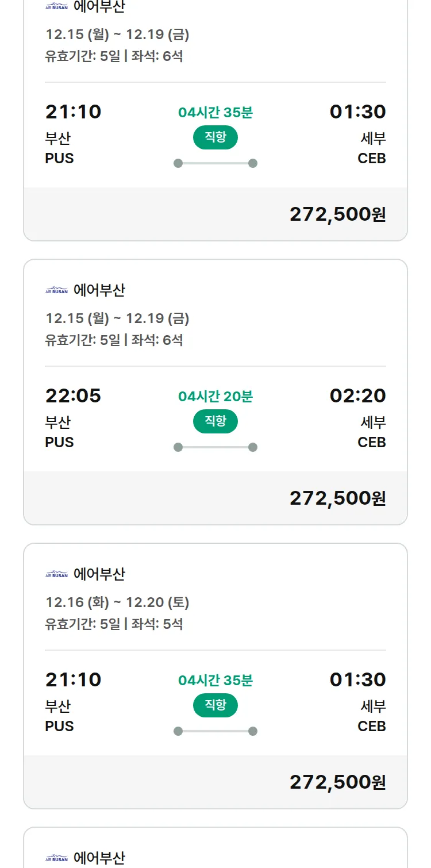Viewport: 431px width, 868px height.
Task: Tap the 04시간 20분 flight duration
Action: [215, 396]
